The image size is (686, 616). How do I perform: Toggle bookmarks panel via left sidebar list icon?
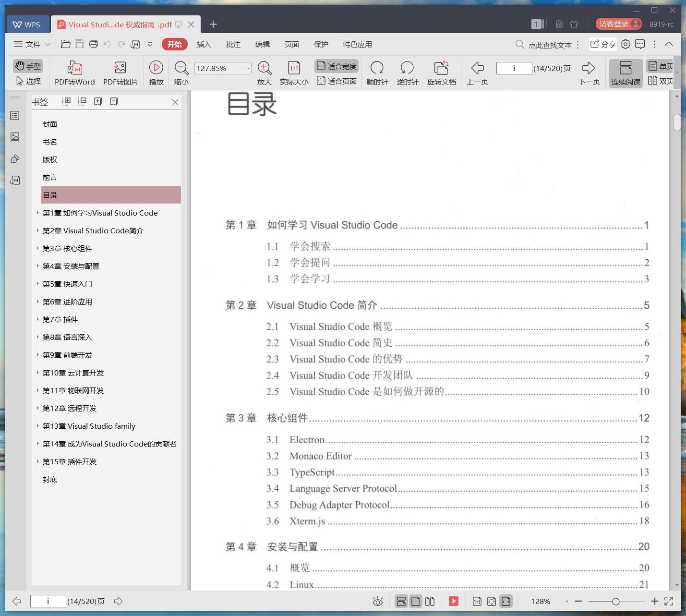[x=15, y=115]
